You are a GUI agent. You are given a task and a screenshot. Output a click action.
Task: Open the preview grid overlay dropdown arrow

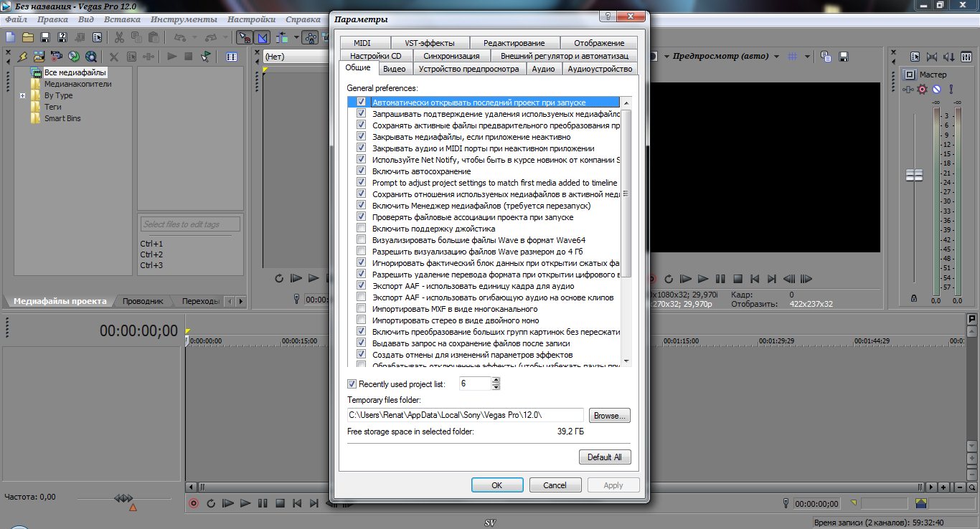808,57
